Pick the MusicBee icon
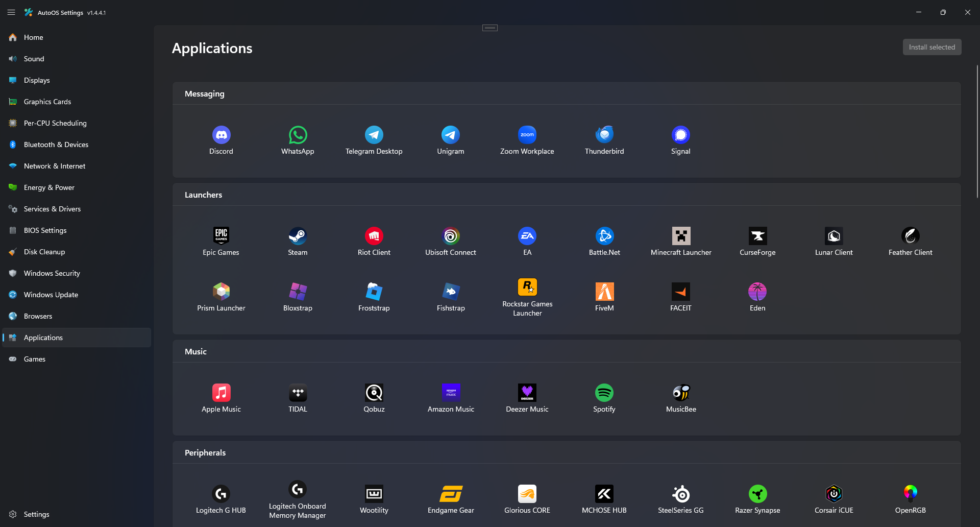Screen dimensions: 980x527 click(681, 393)
